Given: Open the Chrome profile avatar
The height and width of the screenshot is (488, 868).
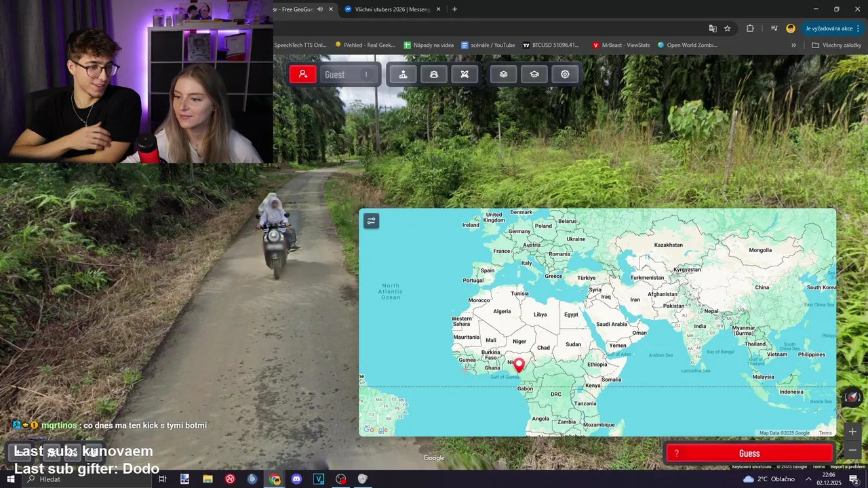Looking at the screenshot, I should (x=791, y=28).
